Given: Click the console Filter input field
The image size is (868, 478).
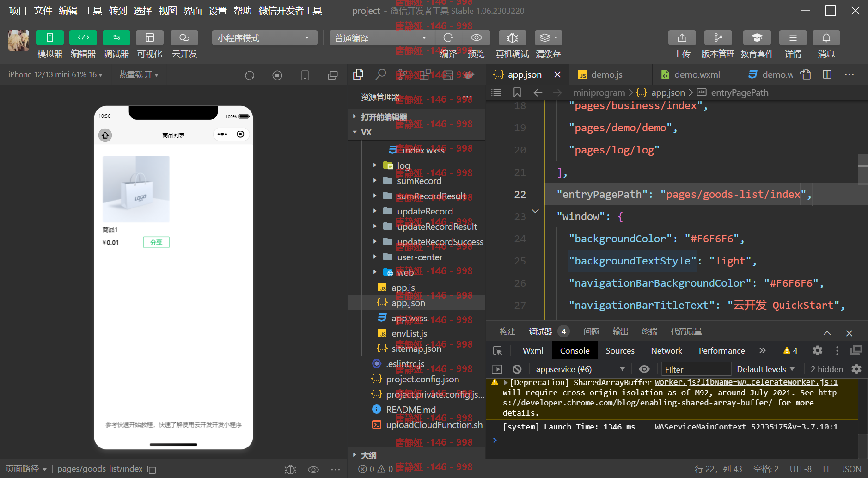Looking at the screenshot, I should 696,369.
